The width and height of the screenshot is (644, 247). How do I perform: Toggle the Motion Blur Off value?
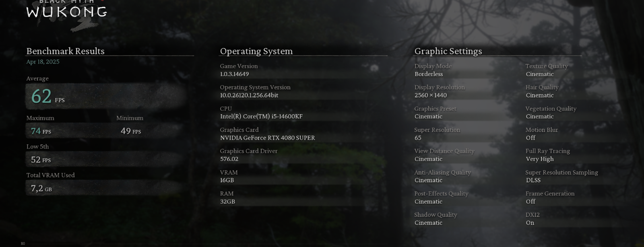point(530,138)
